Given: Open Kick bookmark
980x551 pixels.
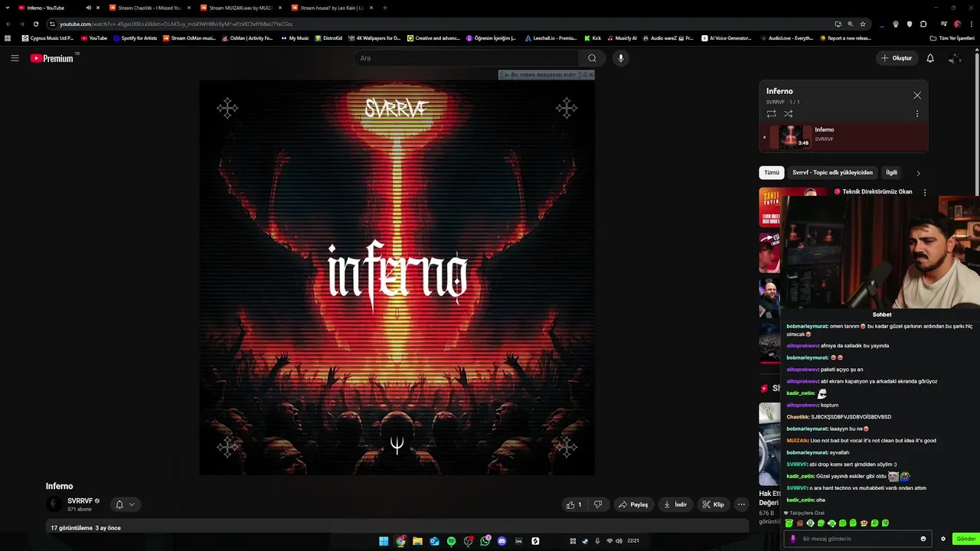Looking at the screenshot, I should pyautogui.click(x=593, y=38).
